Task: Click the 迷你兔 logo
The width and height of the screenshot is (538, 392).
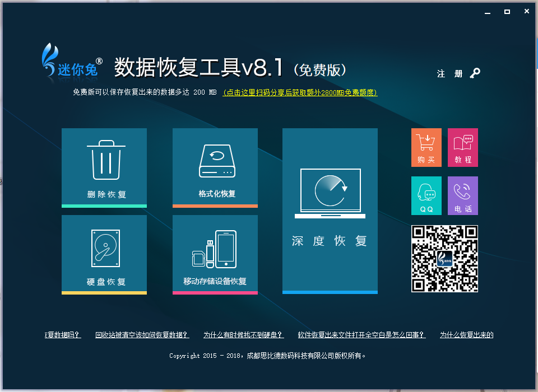Action: pos(72,60)
